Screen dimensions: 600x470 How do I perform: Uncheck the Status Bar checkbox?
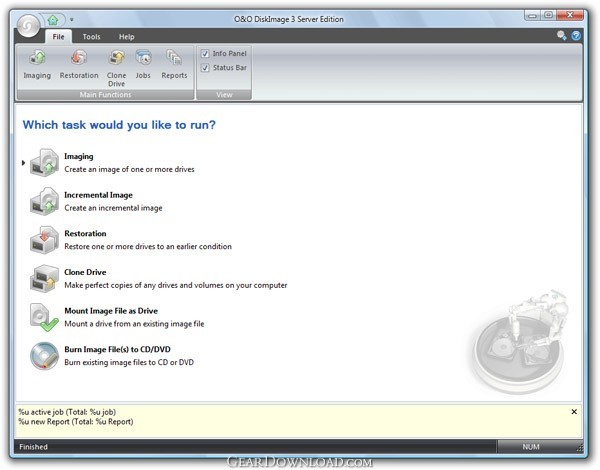pos(205,68)
